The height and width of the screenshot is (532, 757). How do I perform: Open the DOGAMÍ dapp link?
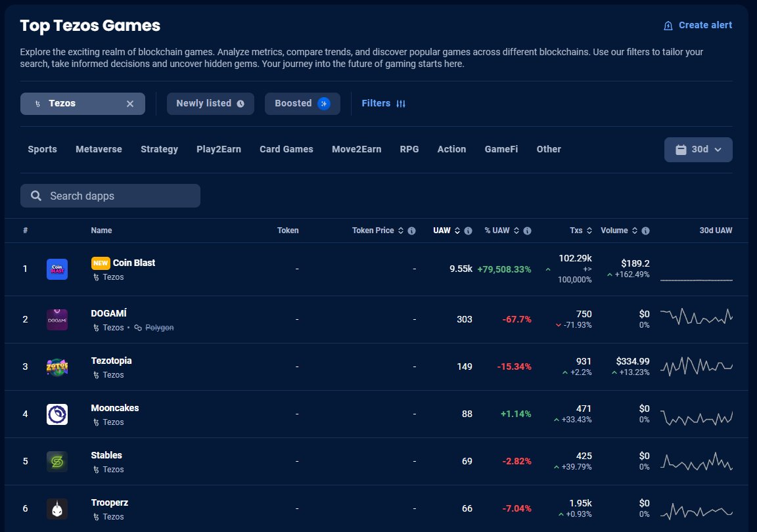pos(108,313)
